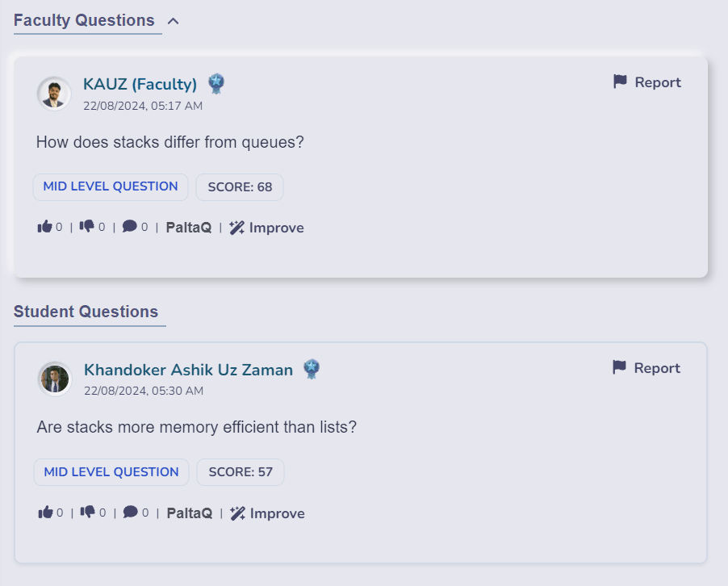Open the comment icon on the student question
The width and height of the screenshot is (728, 586).
(x=131, y=513)
